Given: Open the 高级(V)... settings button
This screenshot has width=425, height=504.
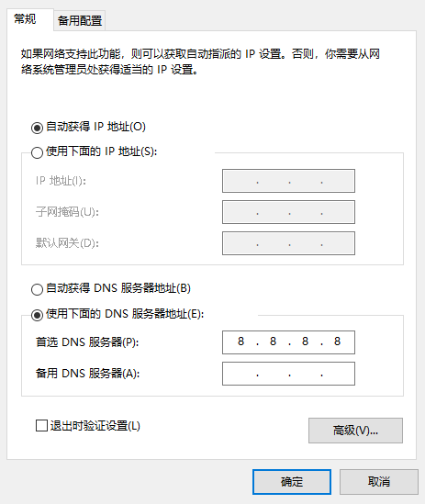Looking at the screenshot, I should (355, 431).
